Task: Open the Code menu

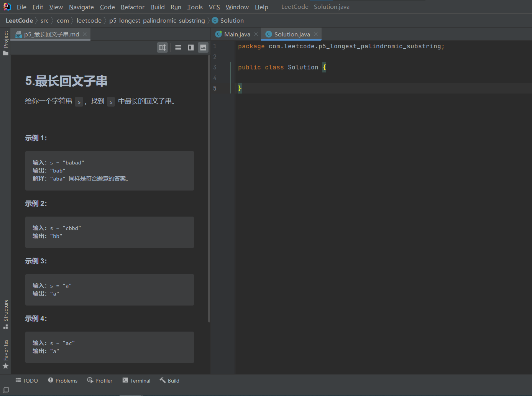Action: (107, 7)
